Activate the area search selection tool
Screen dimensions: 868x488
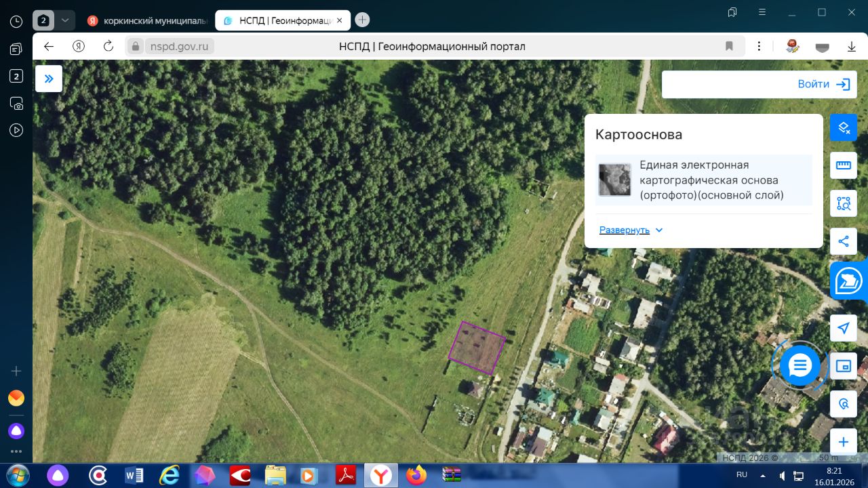click(844, 203)
